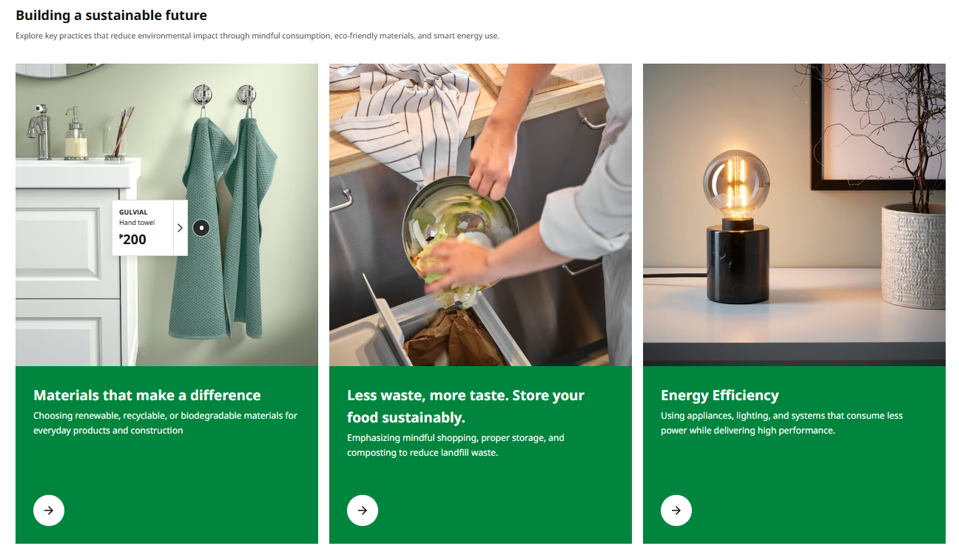The image size is (959, 560).
Task: Click the product hotspot dot on the towel
Action: 201,228
